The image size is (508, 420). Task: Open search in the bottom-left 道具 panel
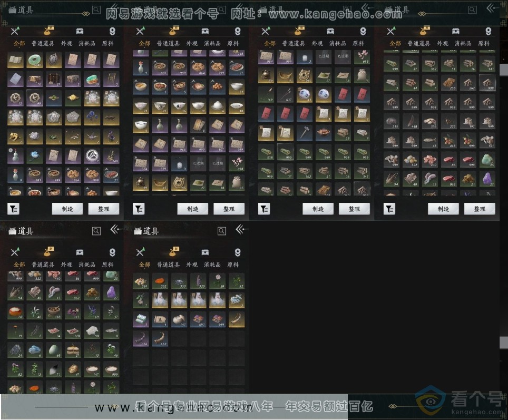point(96,231)
